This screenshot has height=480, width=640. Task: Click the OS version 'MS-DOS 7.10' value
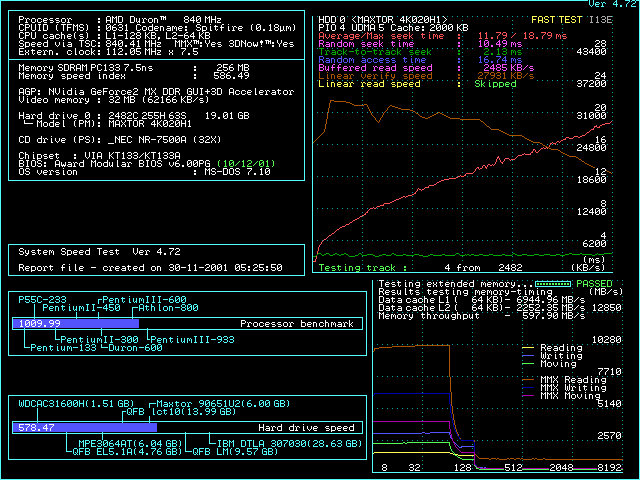click(x=237, y=172)
